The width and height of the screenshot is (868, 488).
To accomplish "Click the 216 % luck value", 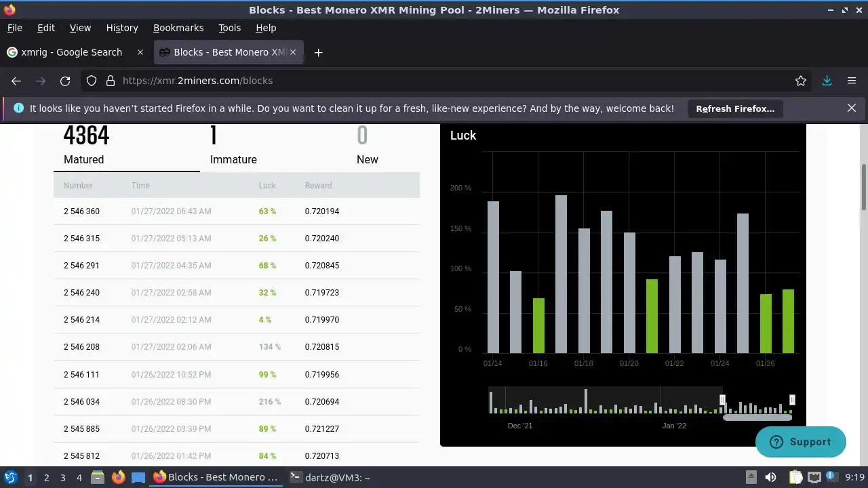I will coord(269,402).
